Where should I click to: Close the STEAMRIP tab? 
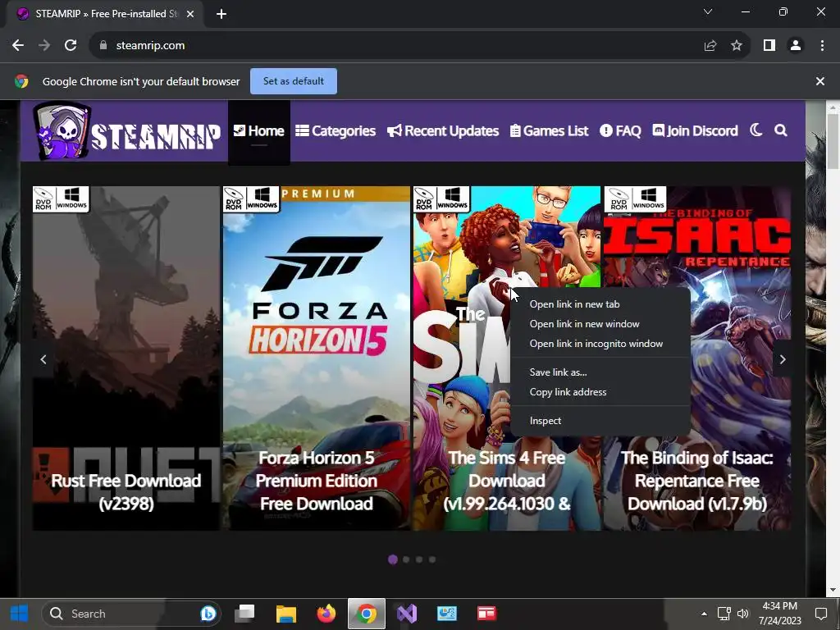pos(190,14)
